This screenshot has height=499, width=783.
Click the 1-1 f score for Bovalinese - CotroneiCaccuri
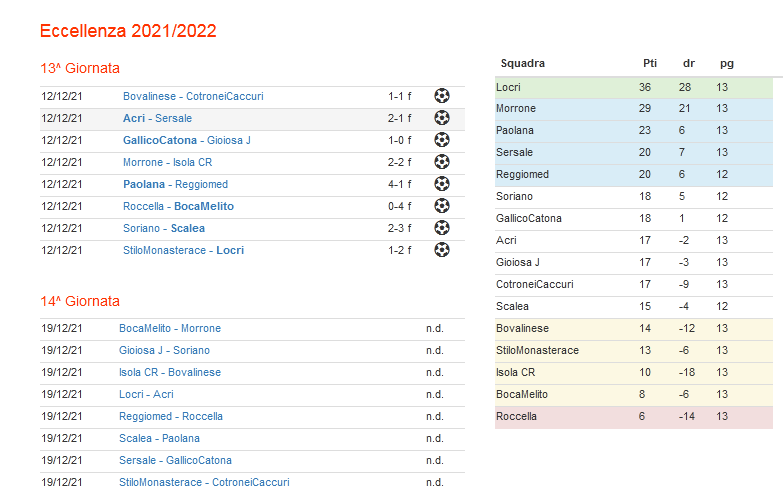[x=399, y=96]
